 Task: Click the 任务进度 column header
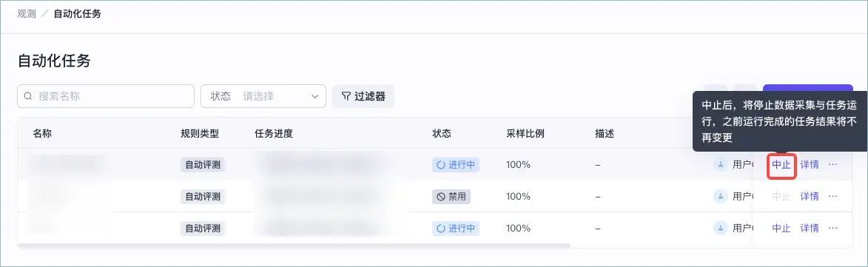[274, 133]
